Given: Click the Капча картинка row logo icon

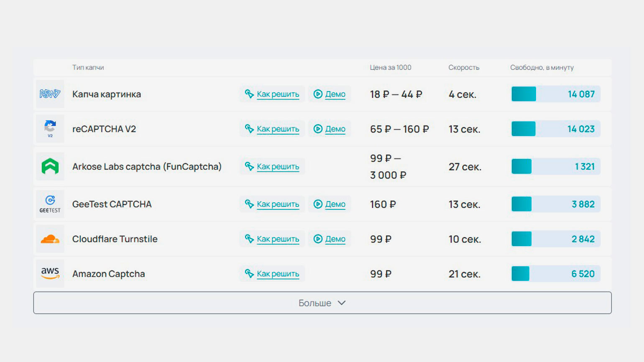Looking at the screenshot, I should pos(50,94).
